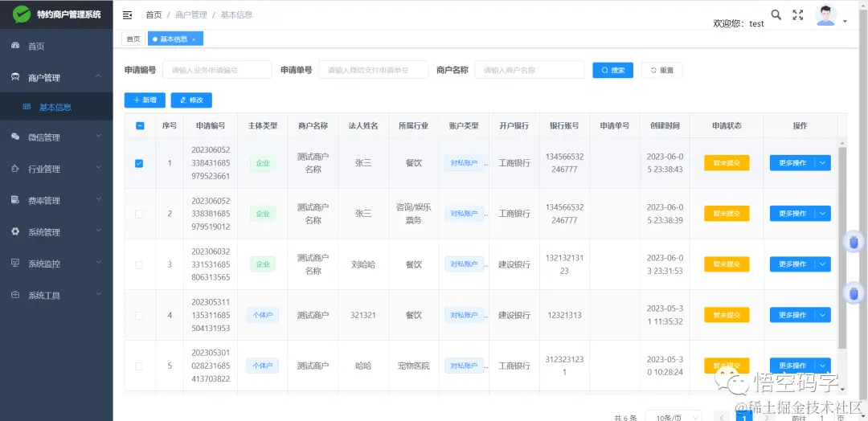868x421 pixels.
Task: Click the 12321313 bank account cell
Action: tap(565, 315)
